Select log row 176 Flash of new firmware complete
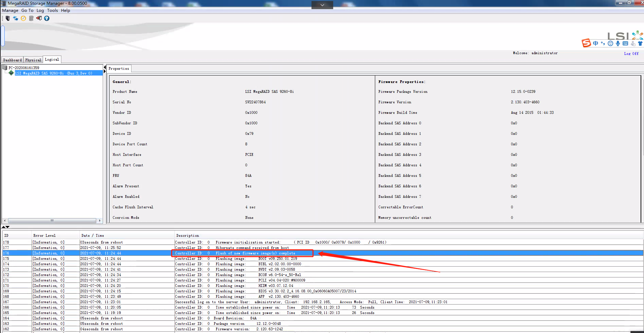The image size is (644, 333). tap(323, 253)
